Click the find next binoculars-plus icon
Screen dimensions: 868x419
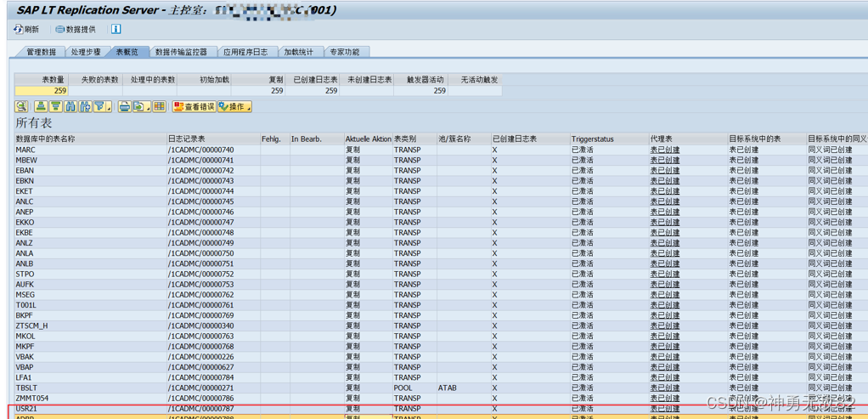(85, 106)
